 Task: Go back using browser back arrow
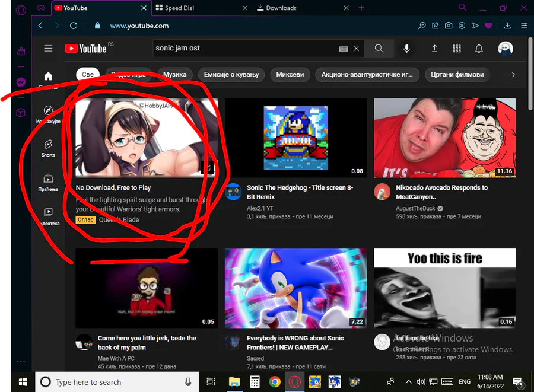coord(40,26)
